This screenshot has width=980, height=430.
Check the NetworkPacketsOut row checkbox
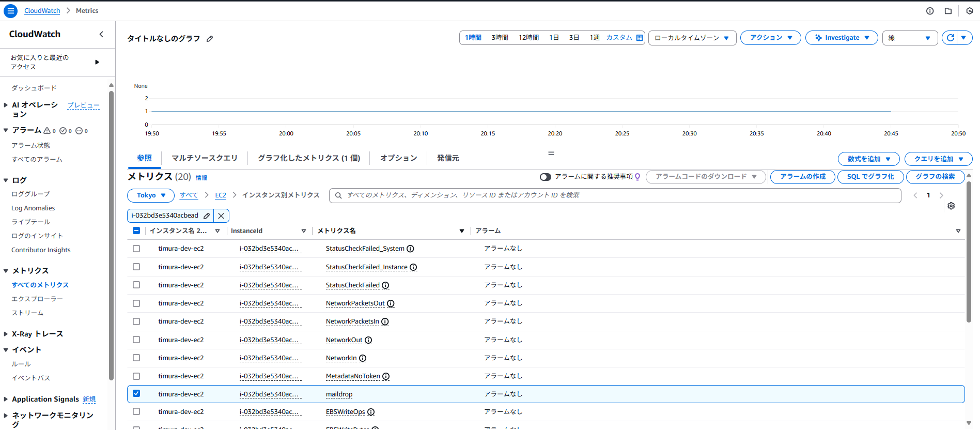point(136,303)
